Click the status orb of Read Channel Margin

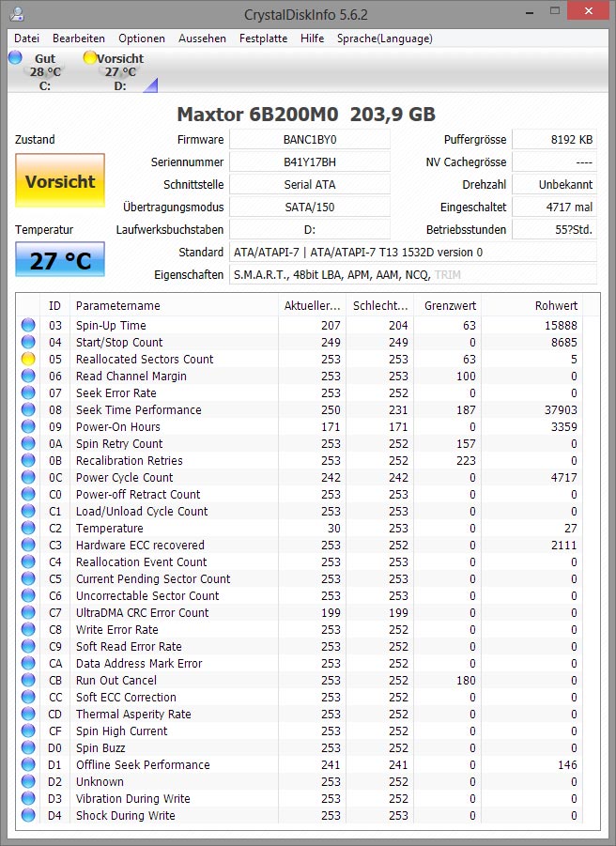[x=28, y=376]
